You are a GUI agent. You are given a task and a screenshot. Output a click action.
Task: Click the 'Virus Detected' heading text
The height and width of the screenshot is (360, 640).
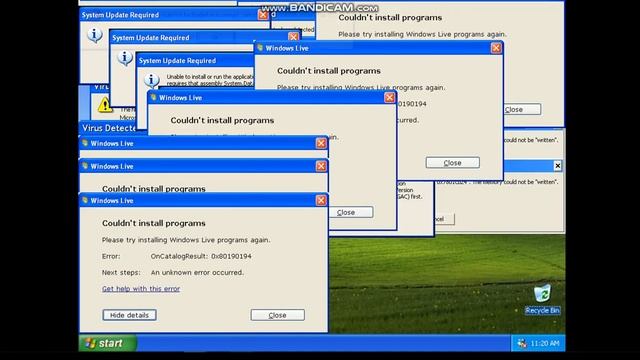[109, 128]
